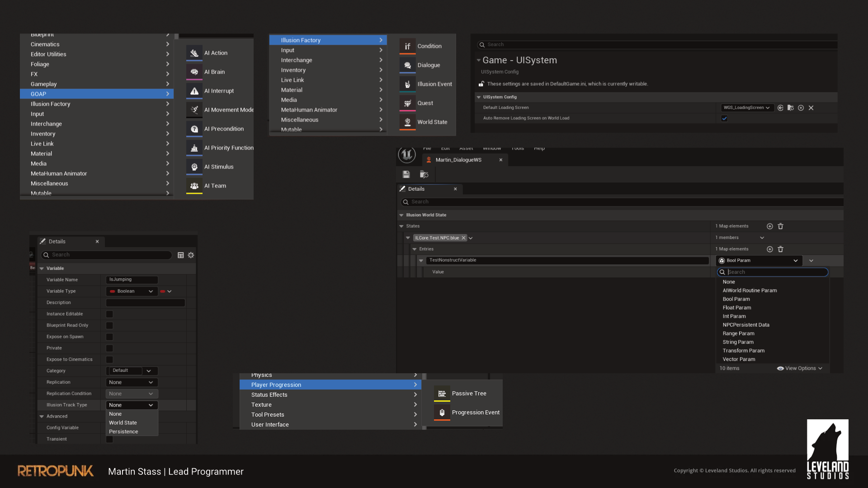This screenshot has height=488, width=868.
Task: Choose Float Param from the list
Action: click(x=736, y=308)
